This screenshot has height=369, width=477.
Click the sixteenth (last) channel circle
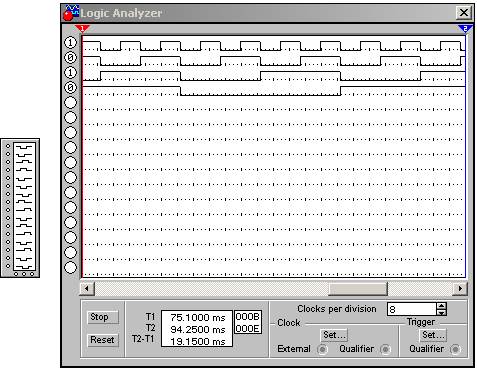pyautogui.click(x=70, y=268)
